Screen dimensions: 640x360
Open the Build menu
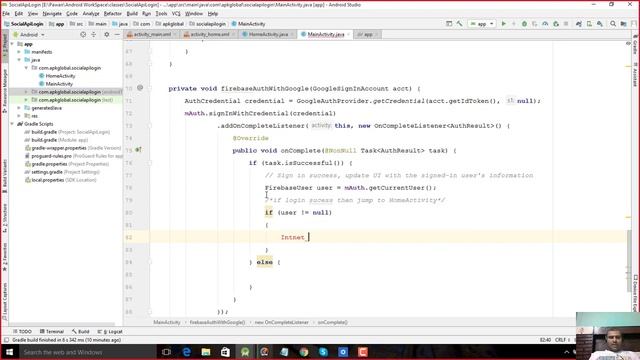pyautogui.click(x=132, y=13)
